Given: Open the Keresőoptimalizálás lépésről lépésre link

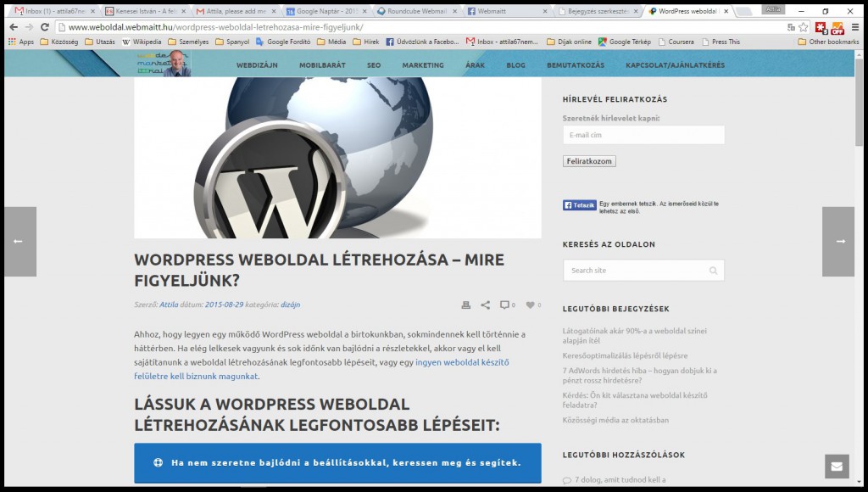Looking at the screenshot, I should tap(625, 355).
